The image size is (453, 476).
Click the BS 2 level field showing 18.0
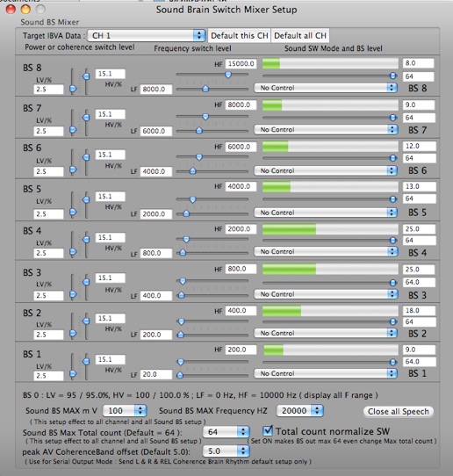point(419,311)
